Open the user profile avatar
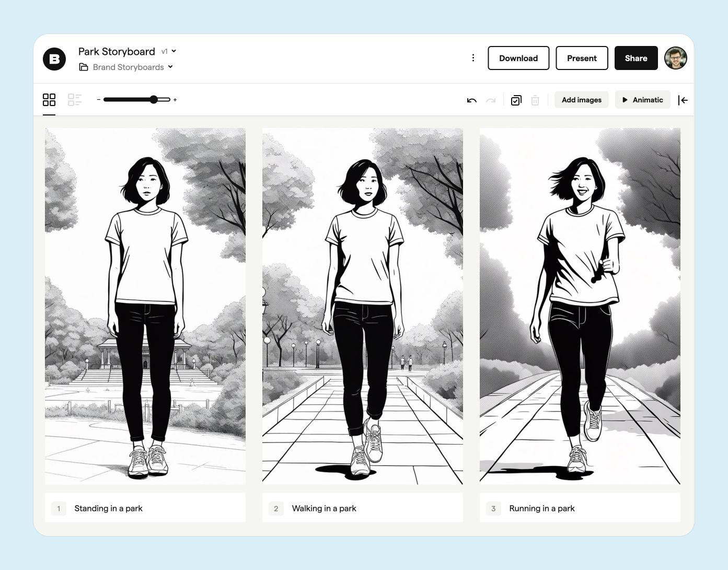This screenshot has height=570, width=728. coord(675,58)
